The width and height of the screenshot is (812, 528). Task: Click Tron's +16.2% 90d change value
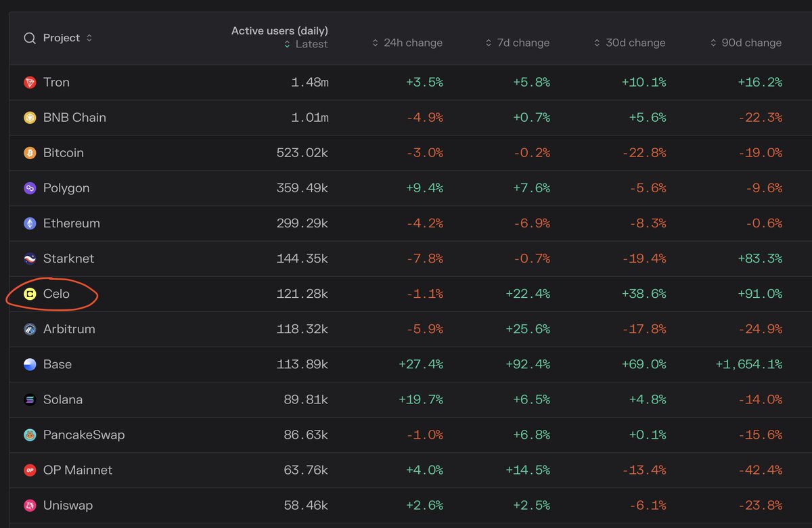pos(759,83)
